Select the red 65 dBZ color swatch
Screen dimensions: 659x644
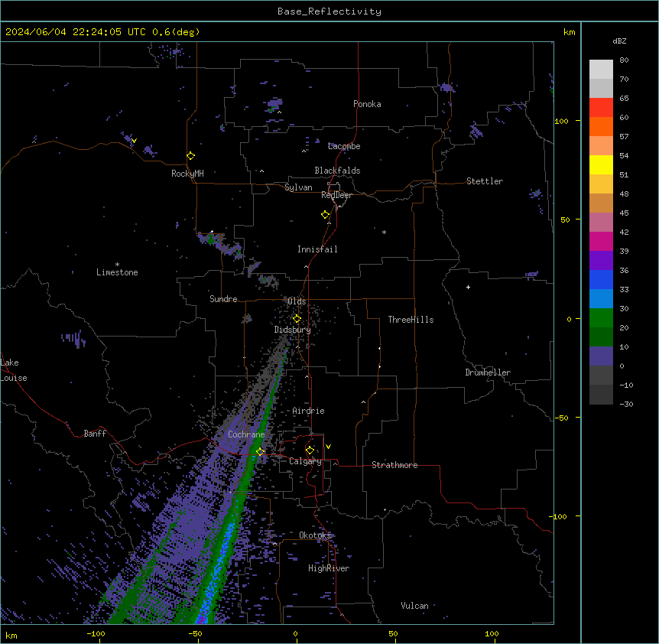(601, 107)
